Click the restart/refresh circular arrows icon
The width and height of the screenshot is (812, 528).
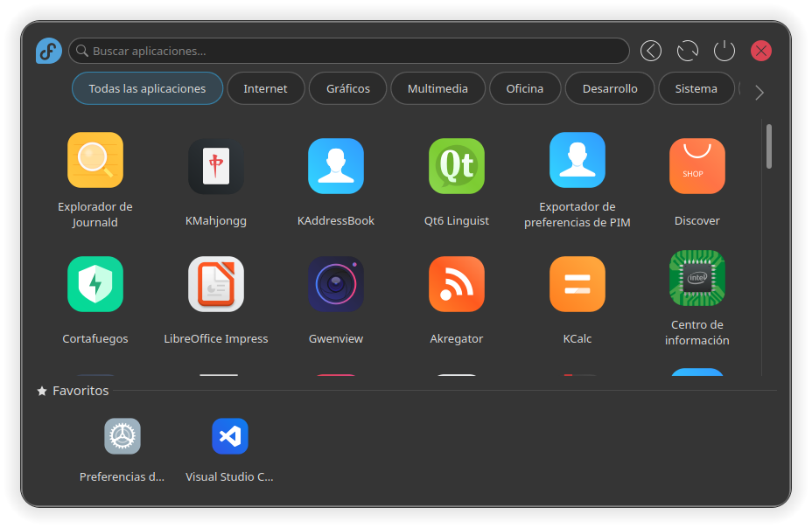[688, 51]
